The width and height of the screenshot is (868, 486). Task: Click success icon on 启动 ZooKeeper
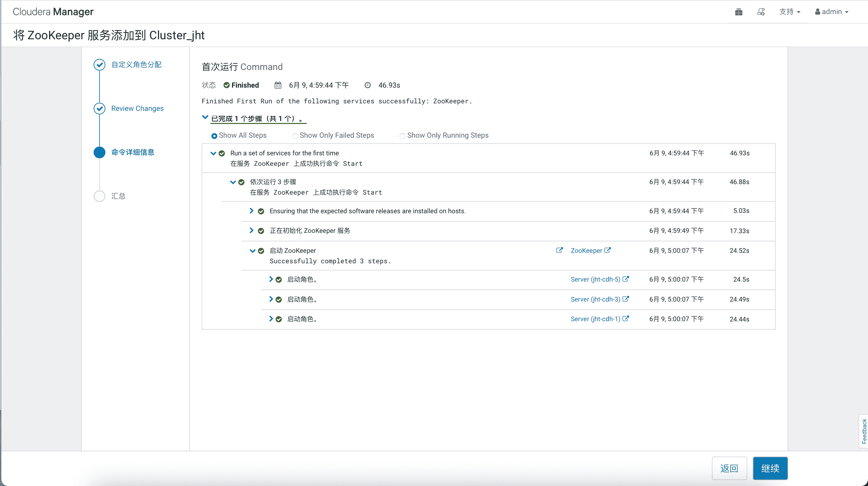[x=261, y=251]
